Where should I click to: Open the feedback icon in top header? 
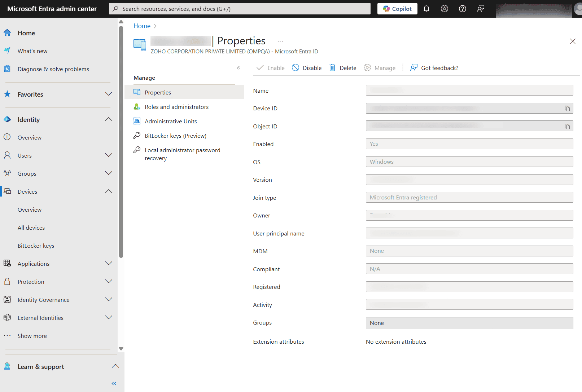[x=481, y=9]
